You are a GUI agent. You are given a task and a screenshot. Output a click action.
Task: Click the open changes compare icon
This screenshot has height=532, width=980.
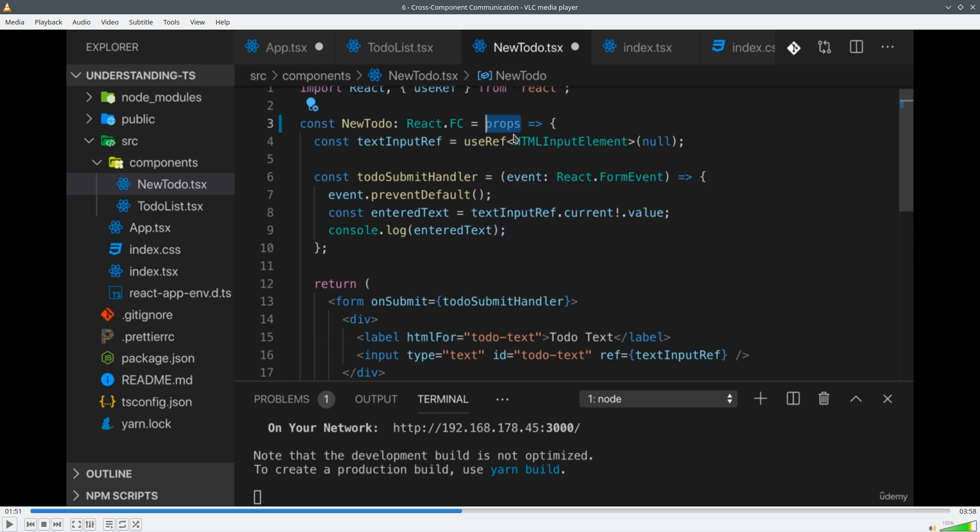(825, 47)
